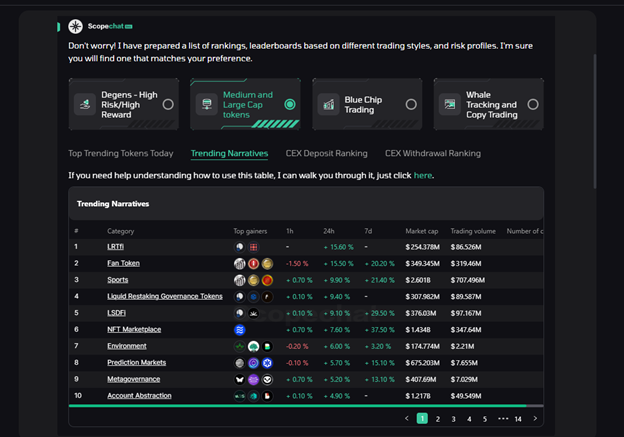Open the Fan Token category link

123,263
